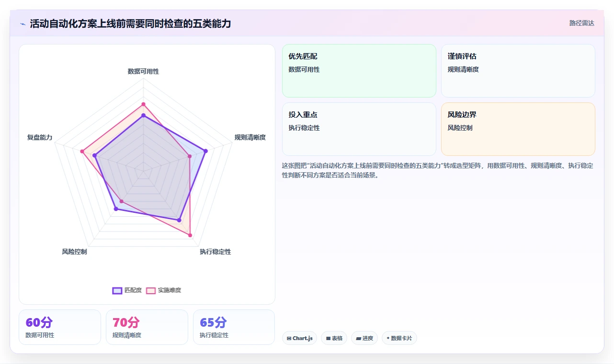Image resolution: width=614 pixels, height=364 pixels.
Task: Select purple 匹配度 point on 规则清晰度 axis
Action: [x=205, y=151]
